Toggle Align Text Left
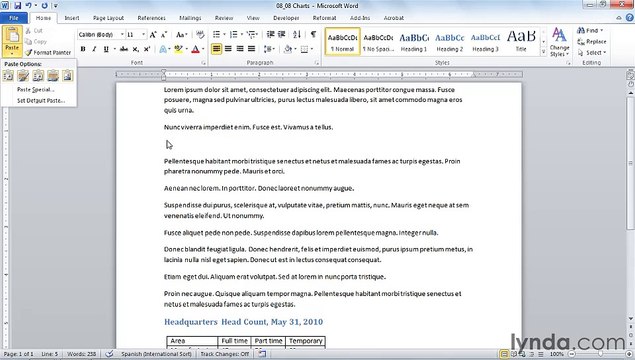Image resolution: width=635 pixels, height=360 pixels. [x=217, y=49]
